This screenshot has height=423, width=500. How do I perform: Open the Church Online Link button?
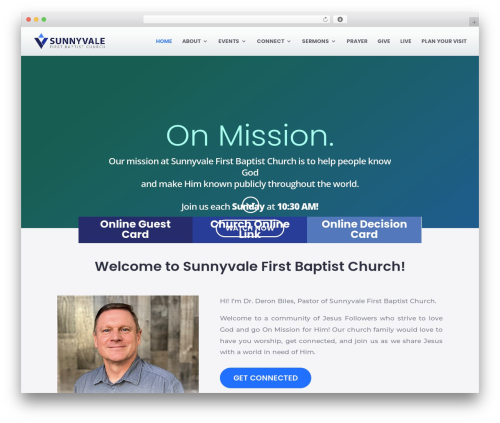pos(250,230)
